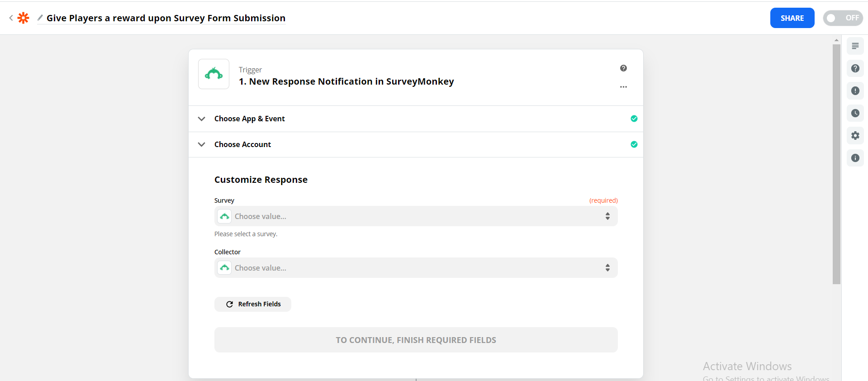This screenshot has height=381, width=868.
Task: Open the SurveyMonkey app icon in trigger header
Action: (213, 74)
